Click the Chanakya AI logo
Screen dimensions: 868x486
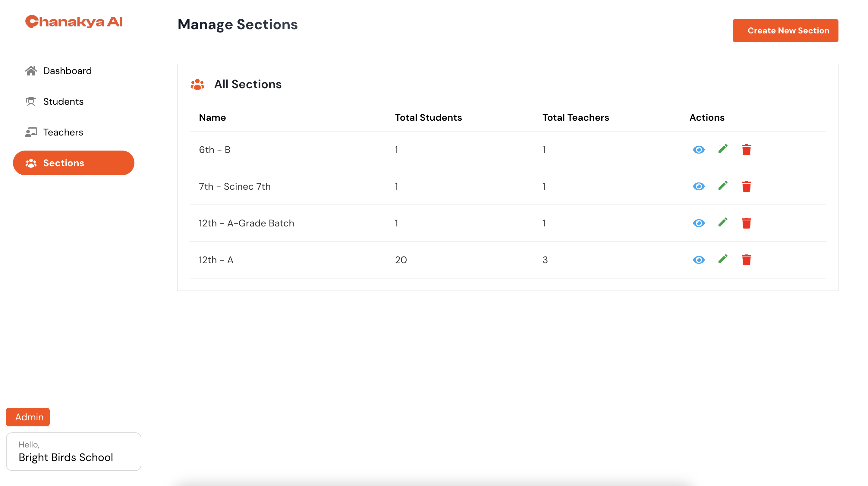pyautogui.click(x=74, y=22)
